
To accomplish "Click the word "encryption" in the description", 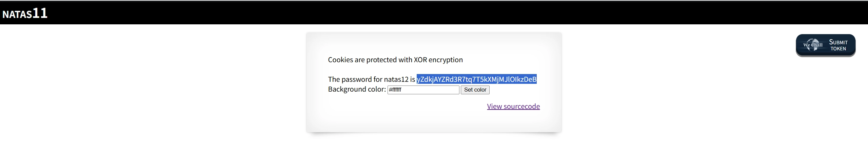I will 446,60.
